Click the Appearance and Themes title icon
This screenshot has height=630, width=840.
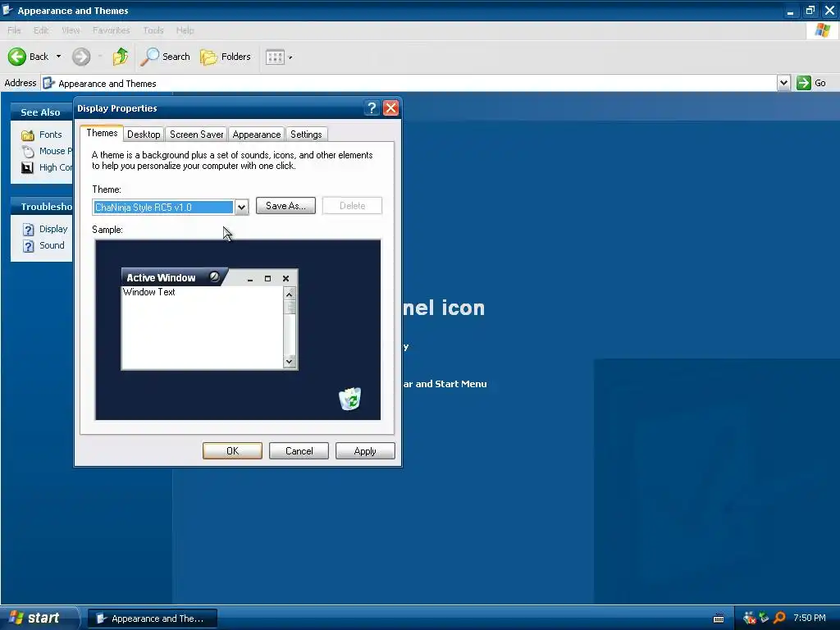click(7, 10)
